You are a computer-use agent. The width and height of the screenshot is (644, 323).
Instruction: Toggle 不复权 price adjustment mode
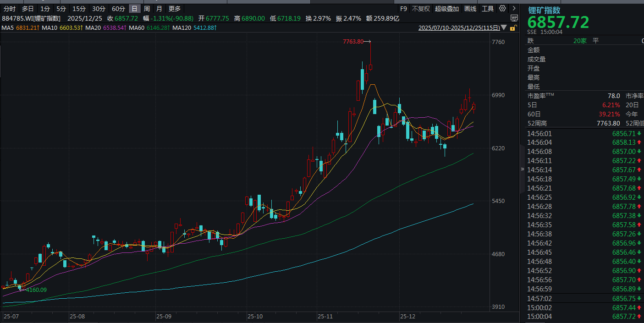(421, 9)
